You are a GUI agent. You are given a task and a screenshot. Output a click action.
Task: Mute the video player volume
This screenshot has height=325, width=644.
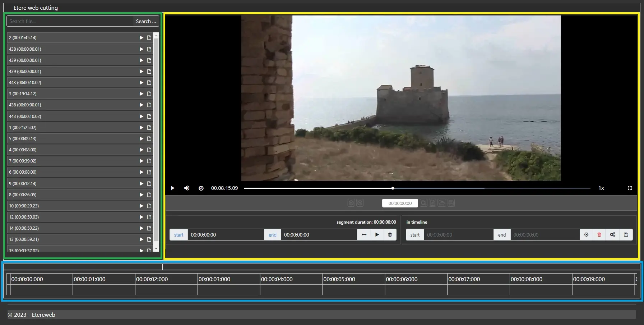[187, 188]
